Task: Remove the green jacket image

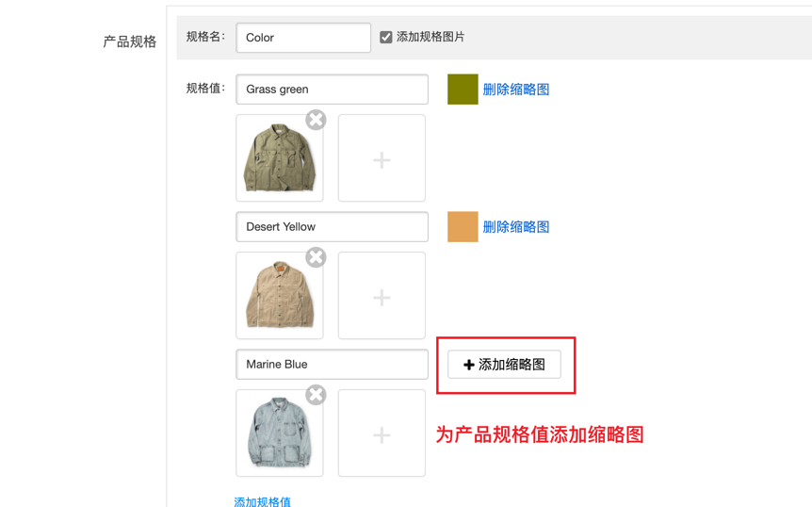Action: click(x=316, y=120)
